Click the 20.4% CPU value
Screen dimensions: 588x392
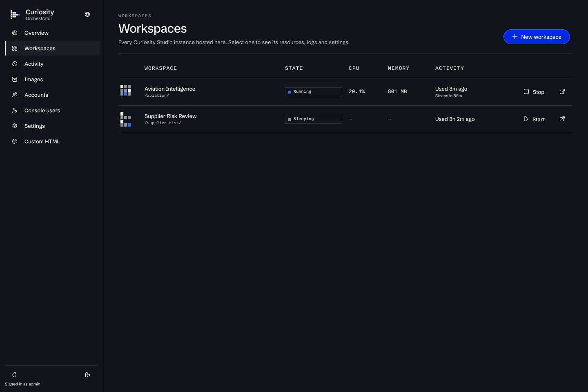click(357, 91)
